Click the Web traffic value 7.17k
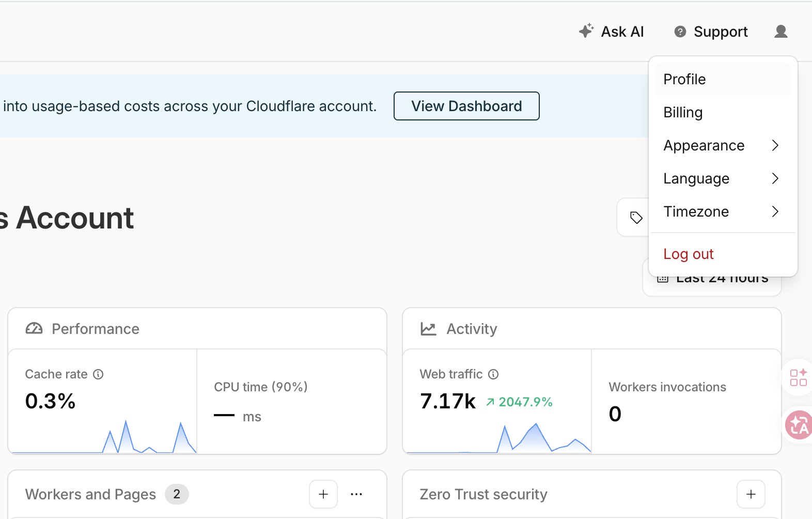The height and width of the screenshot is (519, 812). 447,401
